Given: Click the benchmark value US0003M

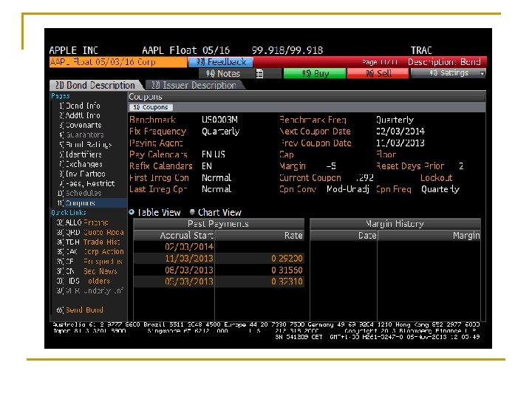Looking at the screenshot, I should click(220, 120).
